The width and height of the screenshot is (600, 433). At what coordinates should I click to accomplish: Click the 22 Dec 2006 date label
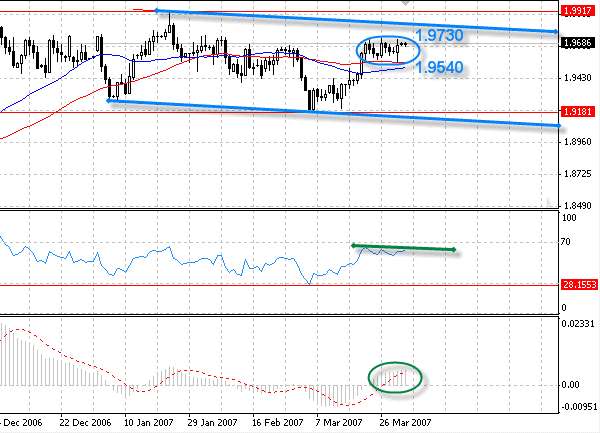click(85, 423)
